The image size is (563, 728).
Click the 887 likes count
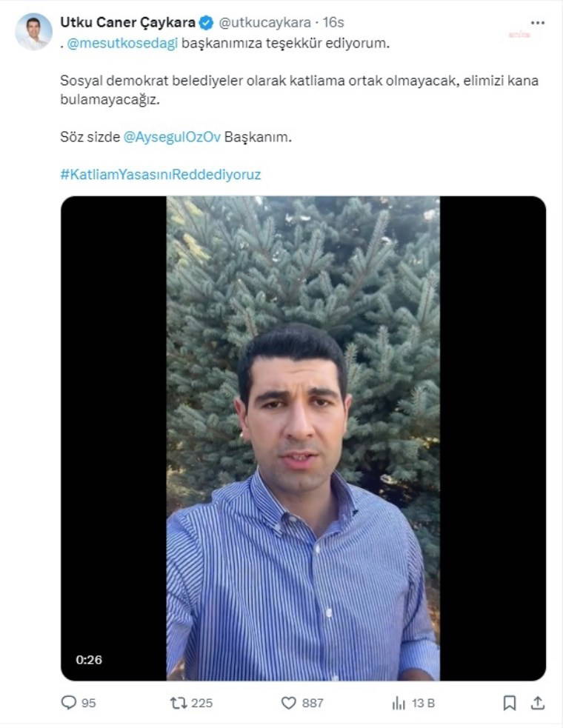[x=313, y=703]
